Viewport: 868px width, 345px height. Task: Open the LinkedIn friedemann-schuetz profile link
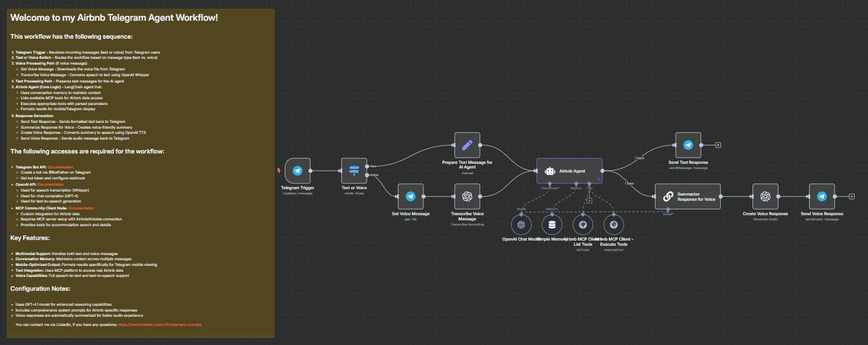coord(160,325)
